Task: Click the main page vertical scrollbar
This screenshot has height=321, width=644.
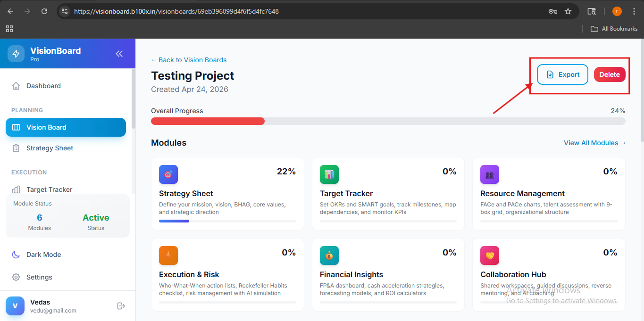Action: (642, 90)
